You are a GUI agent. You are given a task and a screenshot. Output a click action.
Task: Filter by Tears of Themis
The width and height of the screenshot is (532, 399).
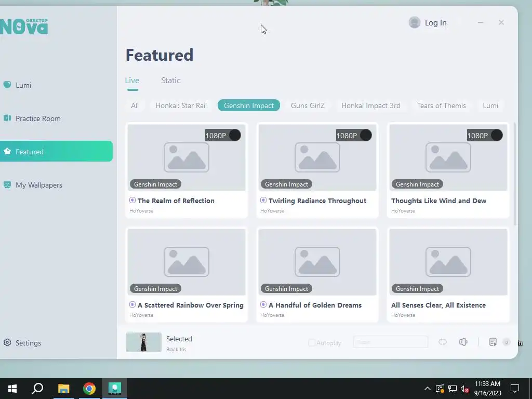(442, 105)
